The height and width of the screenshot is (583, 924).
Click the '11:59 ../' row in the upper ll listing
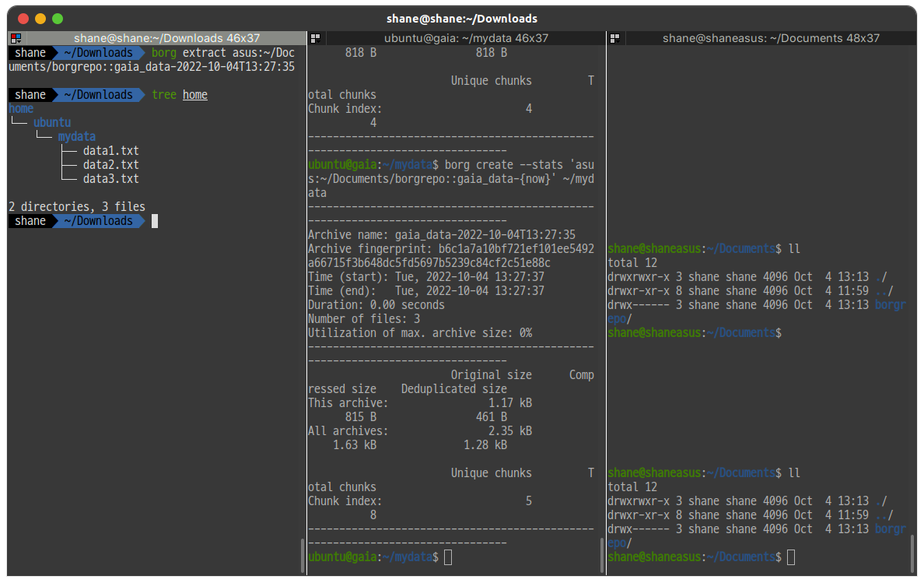750,290
